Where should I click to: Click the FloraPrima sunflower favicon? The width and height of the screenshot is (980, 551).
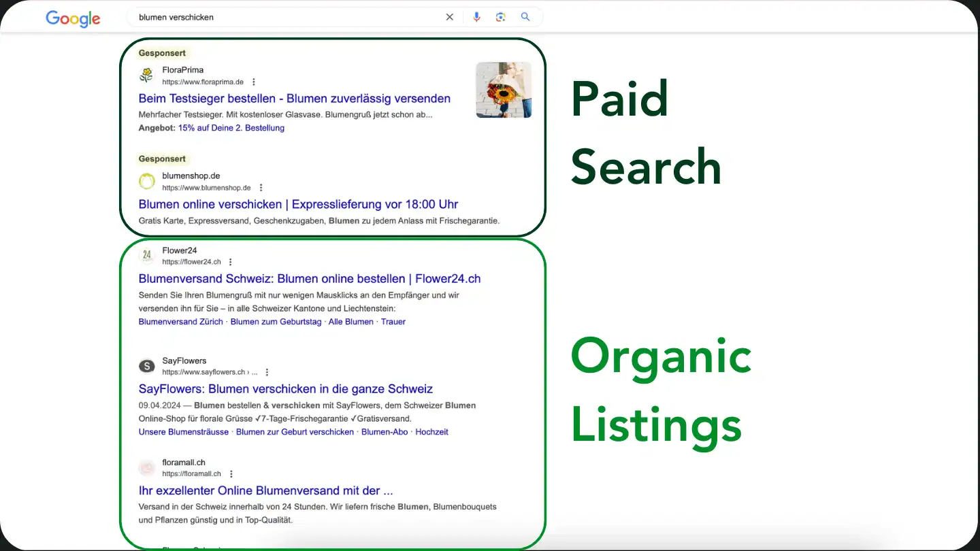point(146,75)
